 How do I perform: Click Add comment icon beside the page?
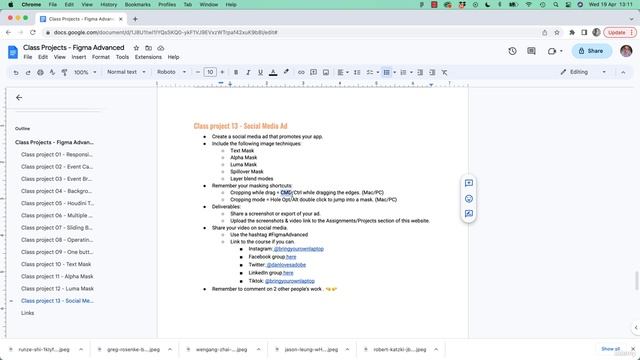(x=469, y=183)
